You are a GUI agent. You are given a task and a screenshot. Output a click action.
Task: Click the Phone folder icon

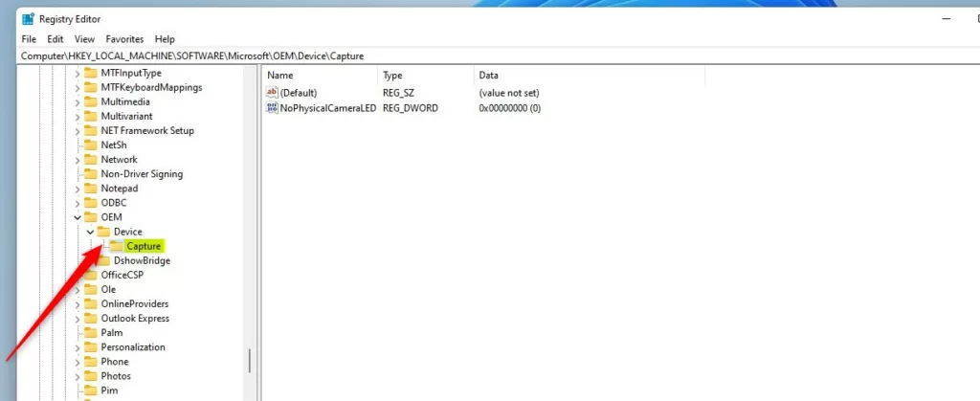tap(91, 361)
